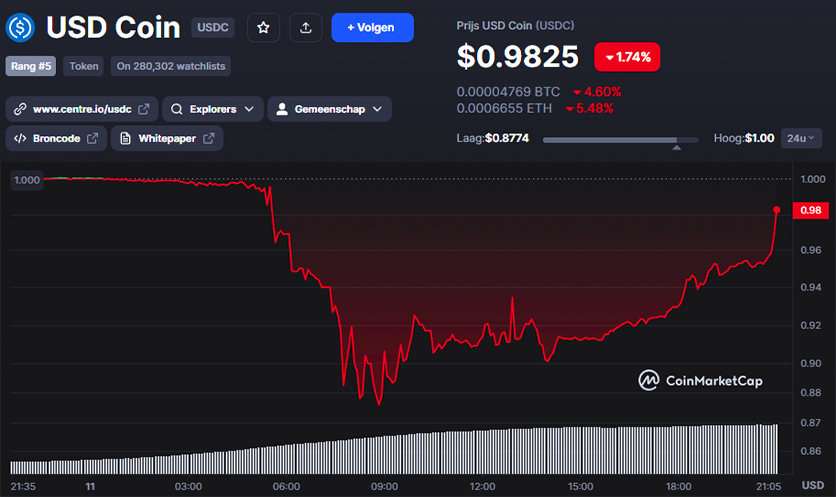Screen dimensions: 836x497
Task: Click the website external-link arrow icon
Action: pos(144,109)
